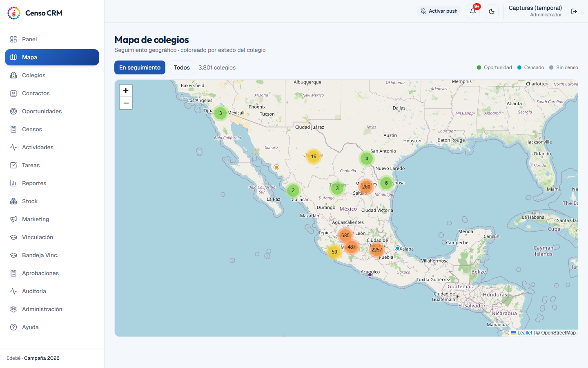
Task: Open the Contactos section icon
Action: [13, 93]
